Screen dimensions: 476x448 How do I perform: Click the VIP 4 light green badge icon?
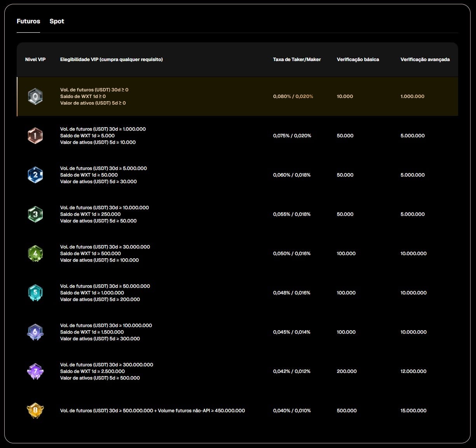pyautogui.click(x=35, y=254)
